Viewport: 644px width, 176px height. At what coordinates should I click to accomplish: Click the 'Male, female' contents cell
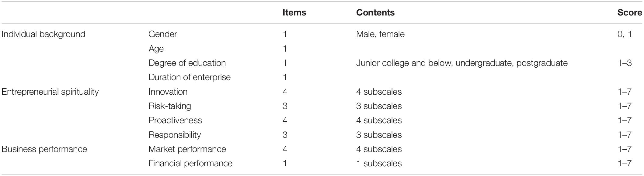pos(380,34)
